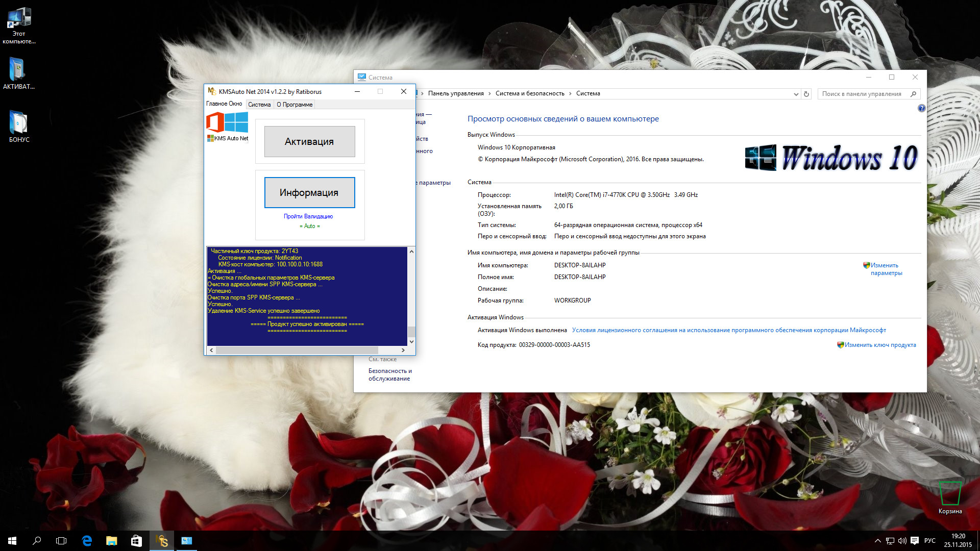The image size is (980, 551).
Task: Click Панель управления breadcrumb
Action: point(456,93)
